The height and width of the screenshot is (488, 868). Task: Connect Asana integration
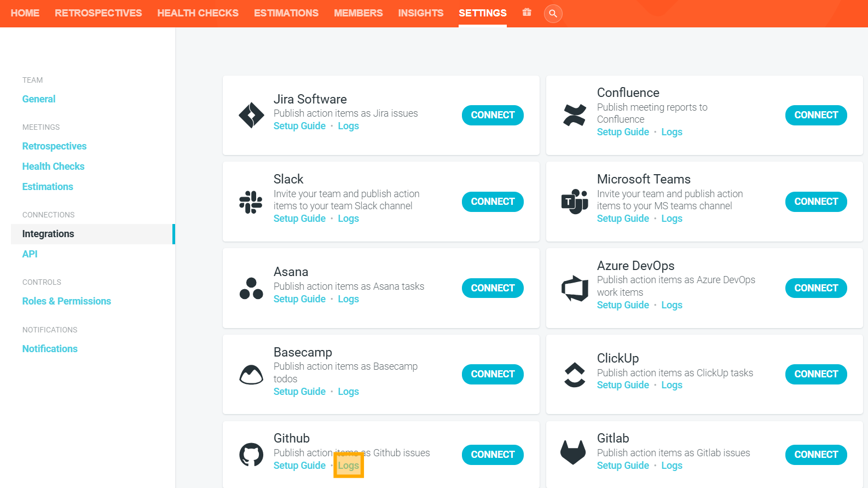493,288
